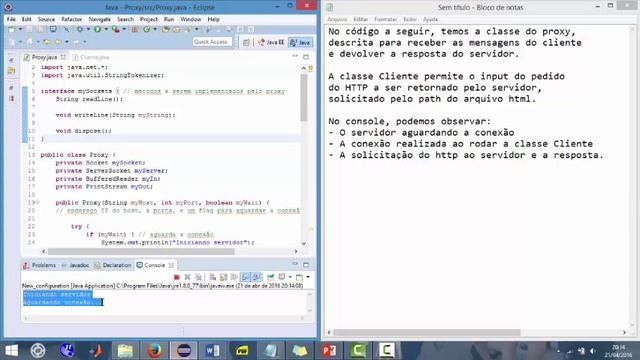Click the Windows Start button

pyautogui.click(x=11, y=350)
